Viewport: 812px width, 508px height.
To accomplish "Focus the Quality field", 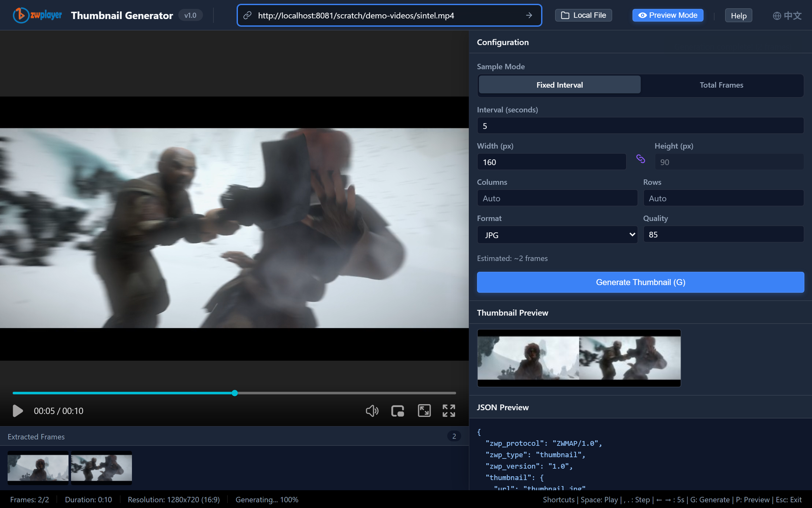I will point(724,235).
